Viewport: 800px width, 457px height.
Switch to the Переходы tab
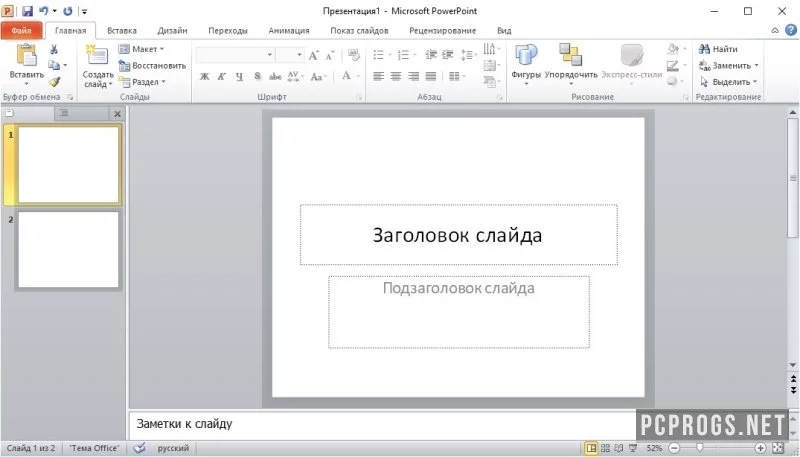tap(228, 31)
